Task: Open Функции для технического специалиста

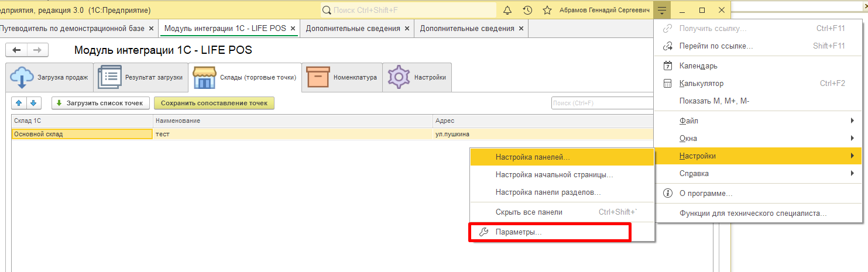Action: pyautogui.click(x=758, y=214)
